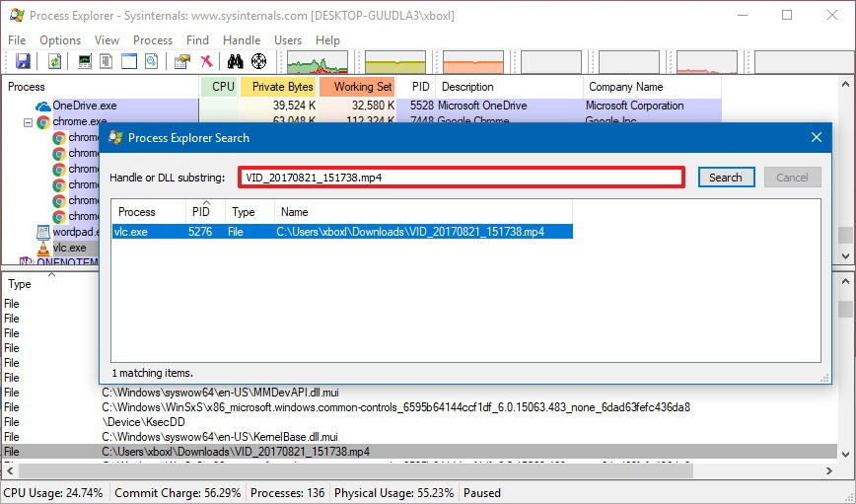Select the \Device\KsecDD handle row

(143, 422)
